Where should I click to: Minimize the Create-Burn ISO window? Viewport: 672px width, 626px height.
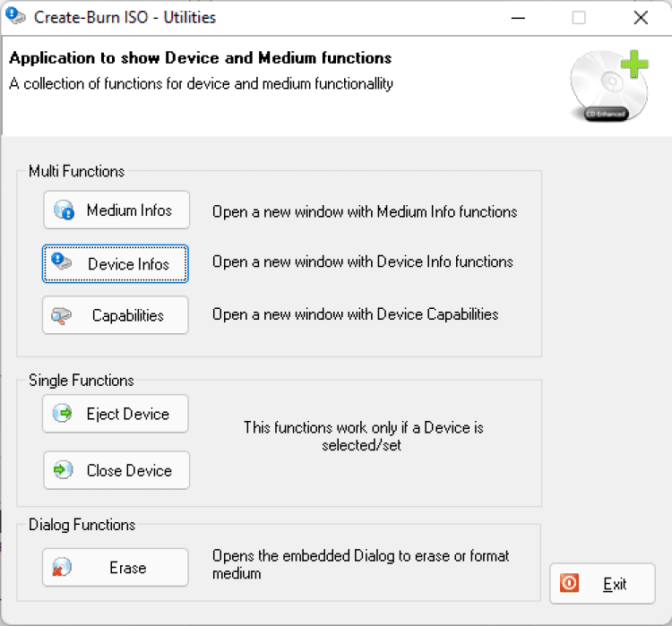(516, 17)
